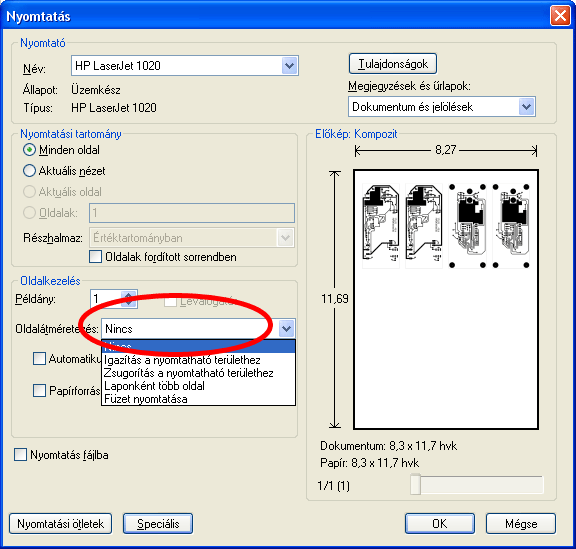This screenshot has height=549, width=576.
Task: Open the Speciális settings button
Action: click(158, 524)
